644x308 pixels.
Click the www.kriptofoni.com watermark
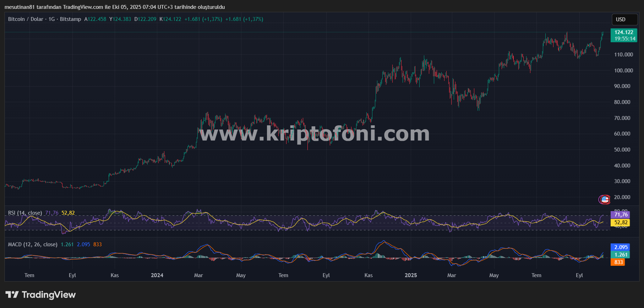point(315,133)
